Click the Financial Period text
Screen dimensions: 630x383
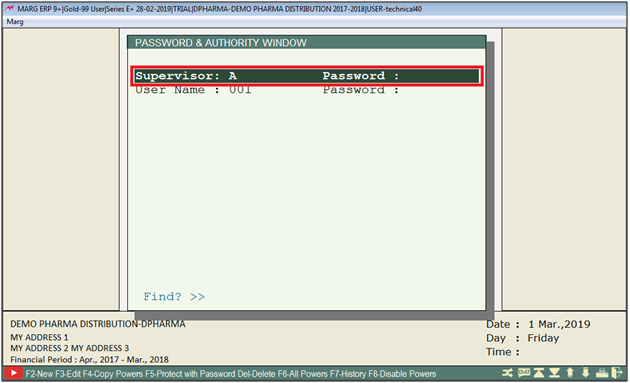coord(90,359)
